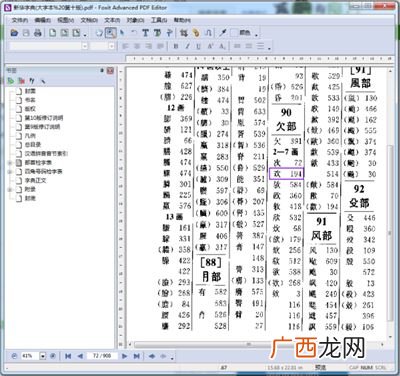Screen dimensions: 400x376
Task: Open the 编辑 menu
Action: tap(43, 20)
